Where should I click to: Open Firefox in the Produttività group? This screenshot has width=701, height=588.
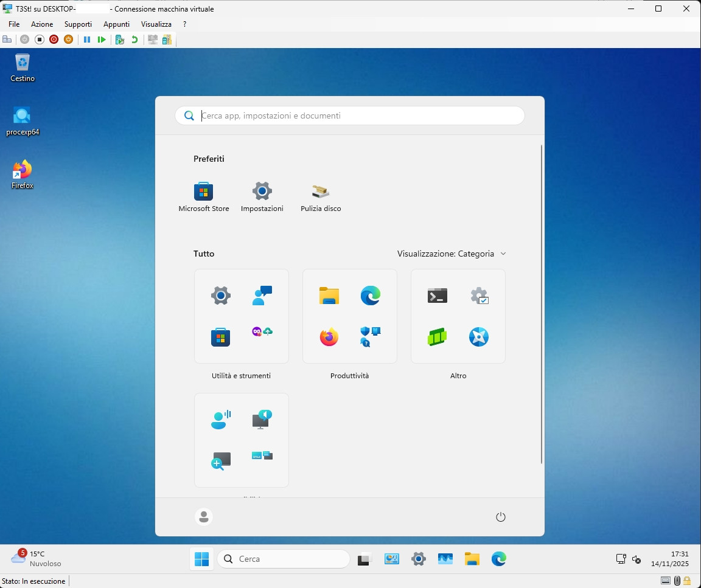329,337
